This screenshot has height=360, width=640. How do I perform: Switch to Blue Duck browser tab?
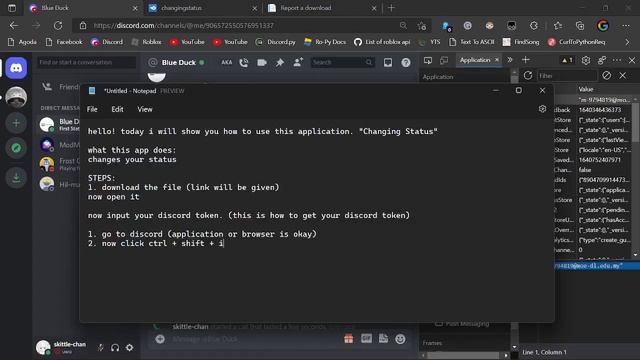click(x=84, y=8)
